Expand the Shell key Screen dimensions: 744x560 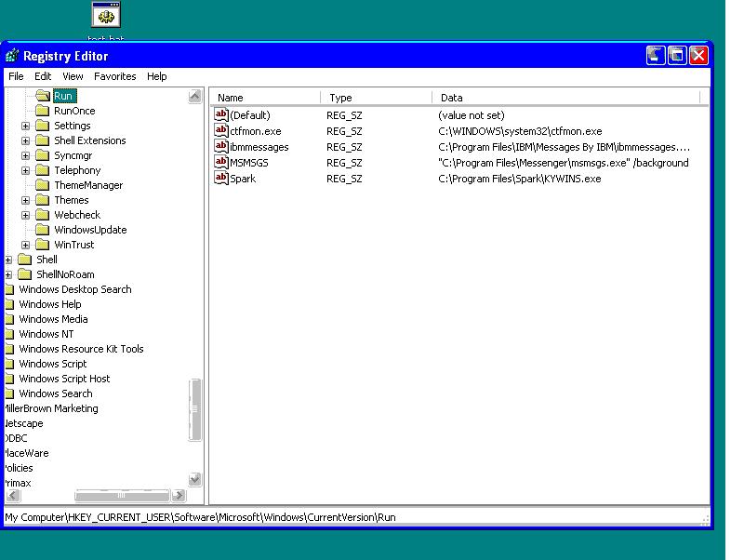pos(8,260)
